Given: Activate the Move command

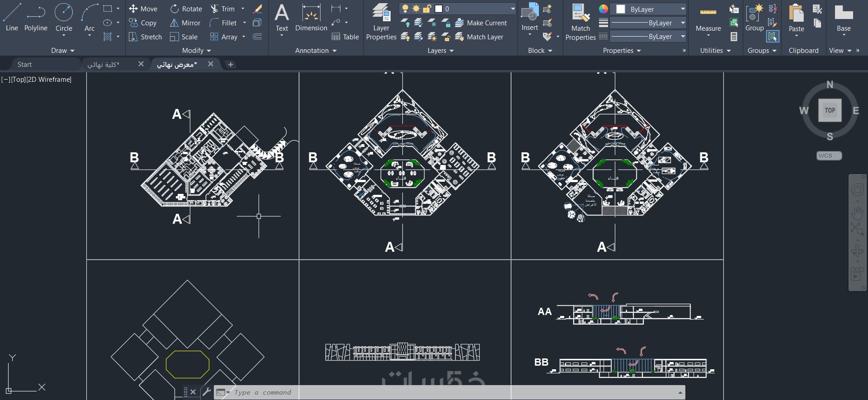Looking at the screenshot, I should tap(143, 9).
